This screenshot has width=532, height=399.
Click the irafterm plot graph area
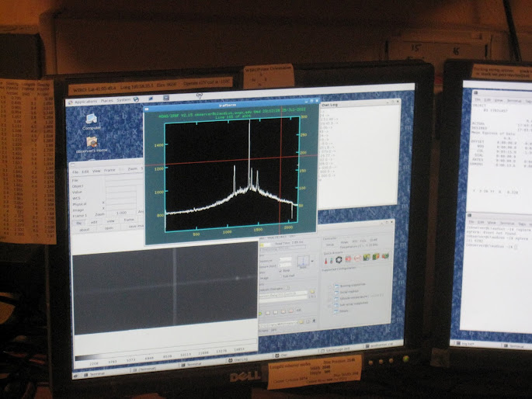click(232, 174)
